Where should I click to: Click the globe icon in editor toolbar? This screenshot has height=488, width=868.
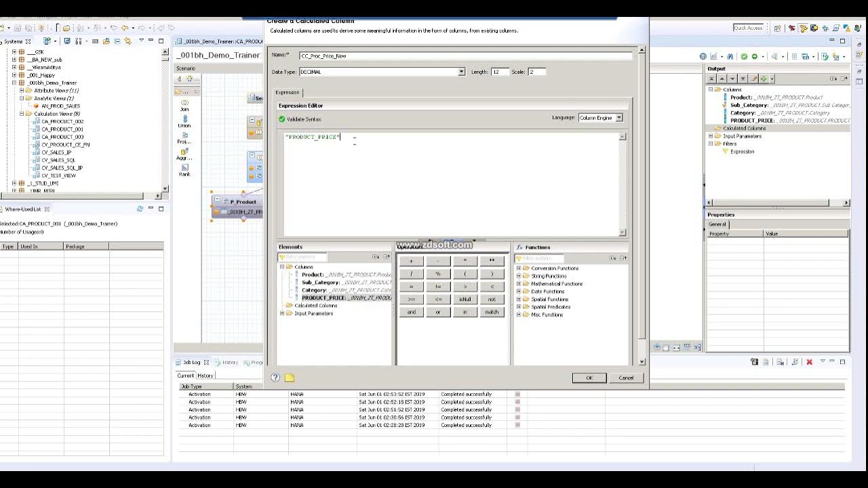point(703,57)
